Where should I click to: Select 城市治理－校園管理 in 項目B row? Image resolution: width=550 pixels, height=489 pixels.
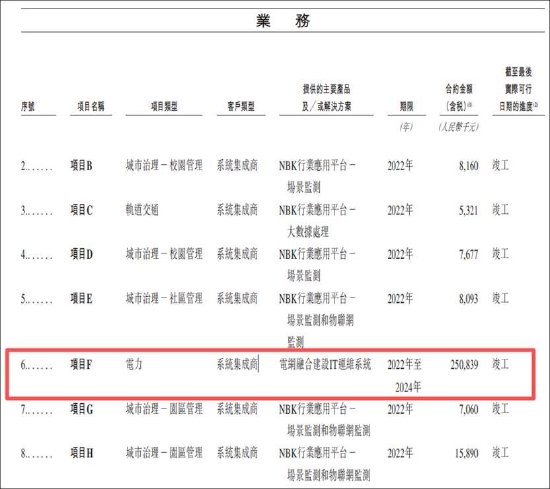point(164,165)
